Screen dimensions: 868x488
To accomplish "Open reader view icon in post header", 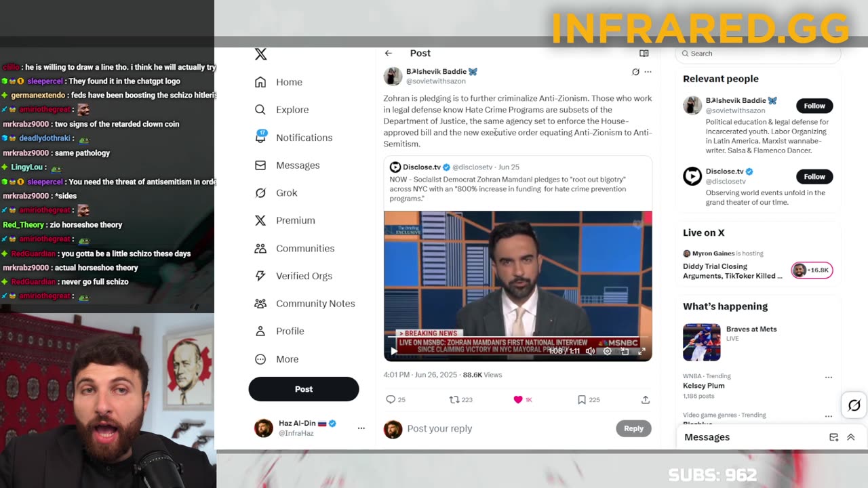I will pos(644,54).
